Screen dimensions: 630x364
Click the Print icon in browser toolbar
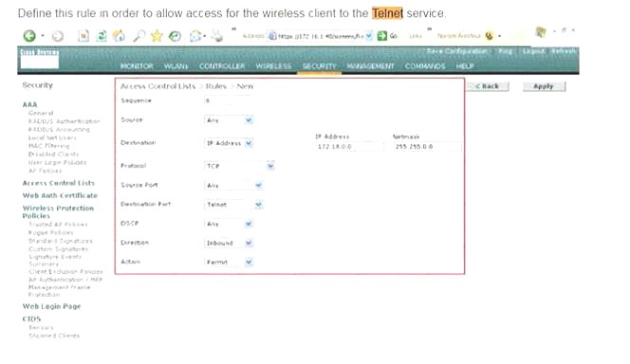tap(217, 36)
